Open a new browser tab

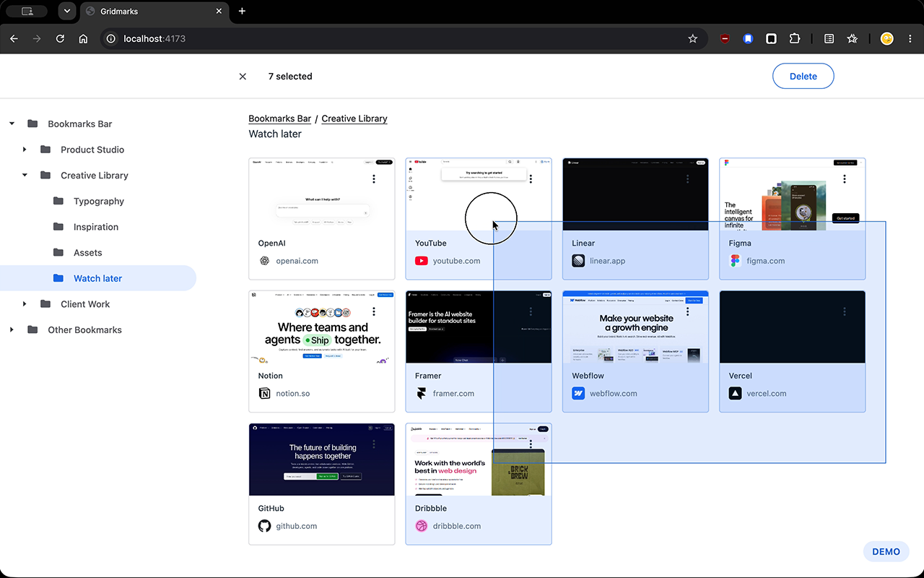pyautogui.click(x=242, y=12)
